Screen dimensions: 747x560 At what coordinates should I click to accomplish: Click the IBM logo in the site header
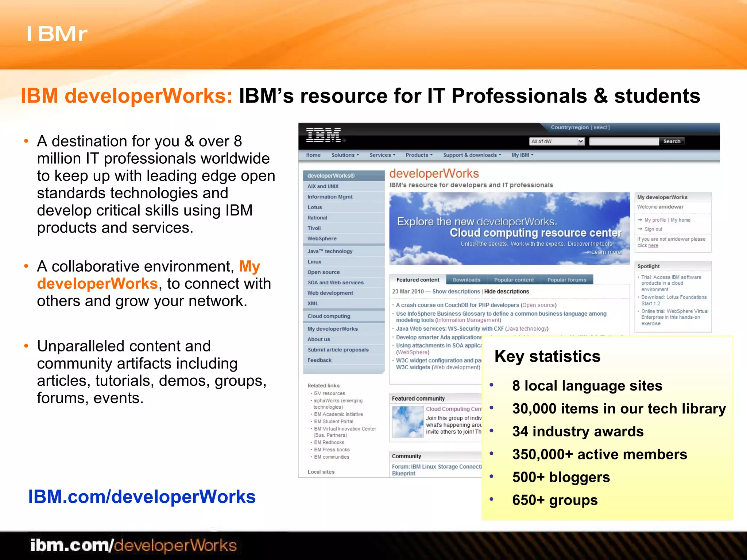coord(323,135)
